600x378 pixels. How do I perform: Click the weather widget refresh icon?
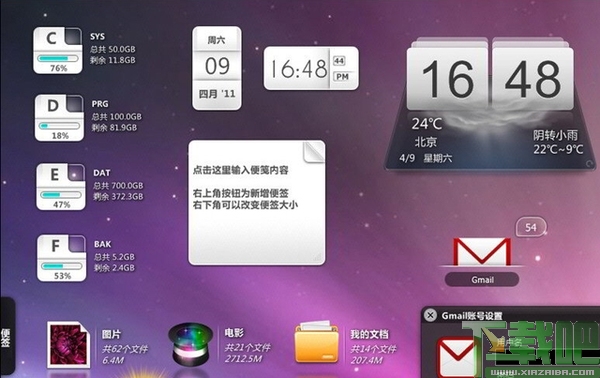point(590,164)
